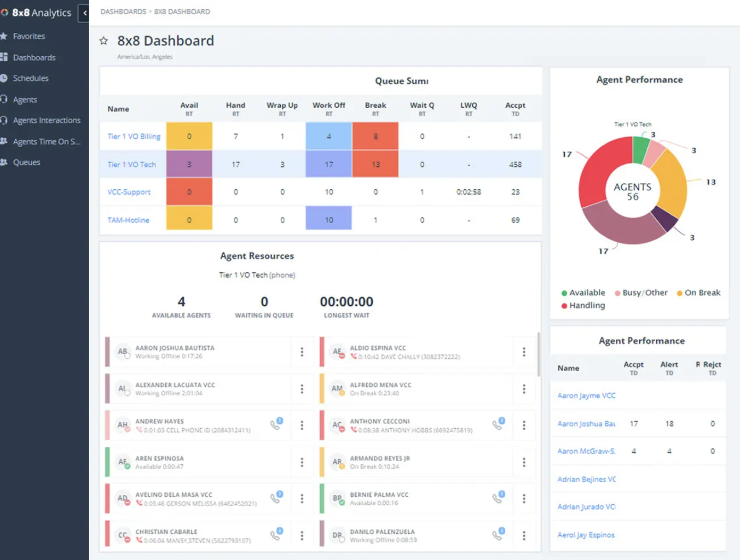This screenshot has width=740, height=560.
Task: Open three-dot menu for Aren Espinosa
Action: pos(302,462)
